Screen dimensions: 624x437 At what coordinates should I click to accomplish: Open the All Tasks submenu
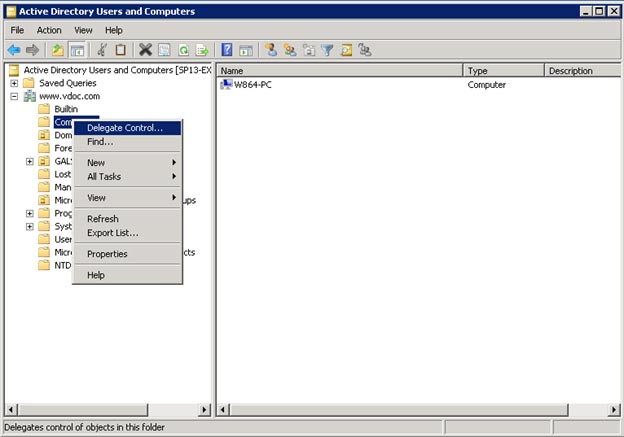(127, 176)
